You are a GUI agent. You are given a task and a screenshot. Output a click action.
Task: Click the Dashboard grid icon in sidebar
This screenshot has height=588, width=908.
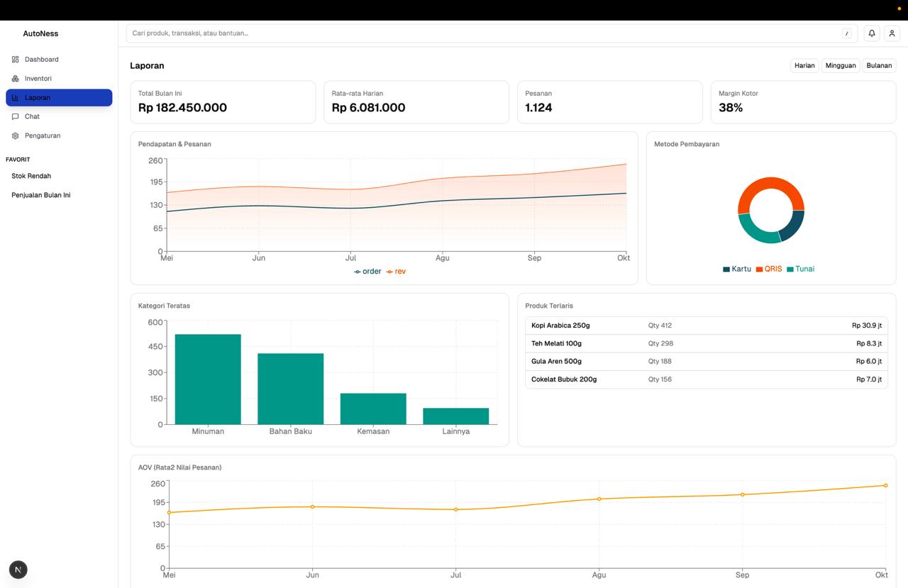point(16,60)
